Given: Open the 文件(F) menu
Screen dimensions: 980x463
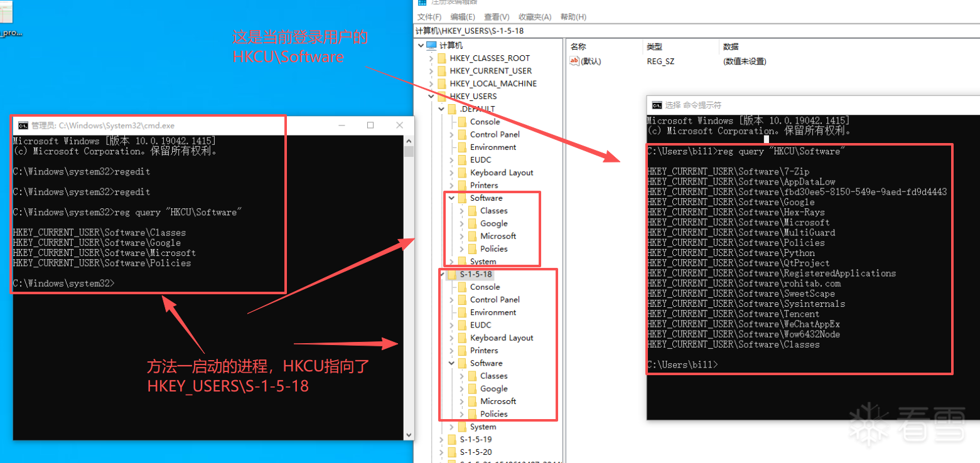Looking at the screenshot, I should coord(429,17).
